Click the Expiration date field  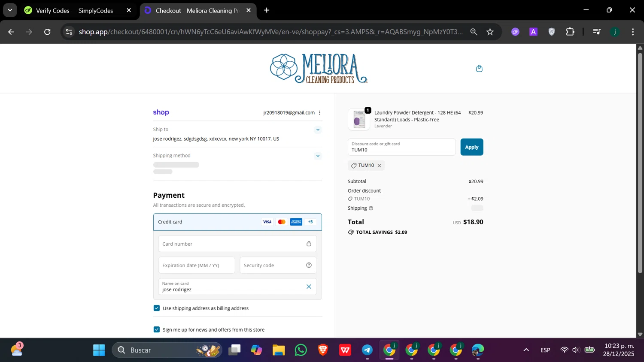pyautogui.click(x=197, y=265)
